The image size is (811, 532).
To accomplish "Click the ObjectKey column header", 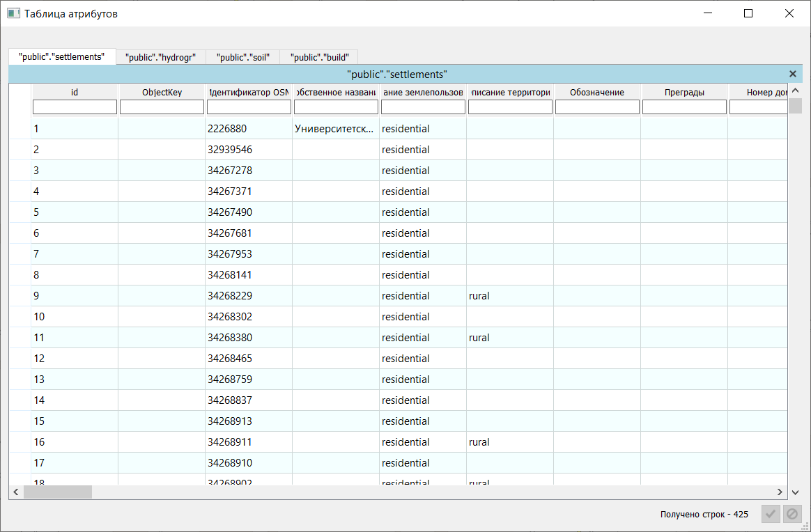I will 162,92.
